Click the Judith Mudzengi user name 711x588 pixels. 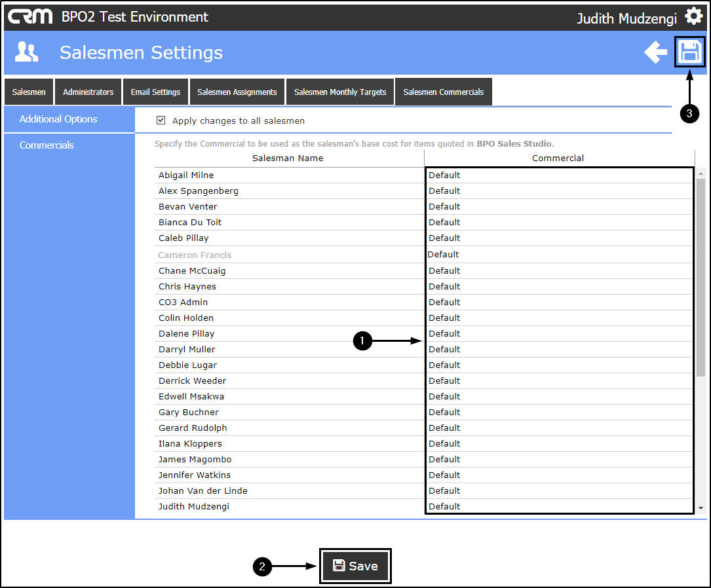[x=626, y=18]
